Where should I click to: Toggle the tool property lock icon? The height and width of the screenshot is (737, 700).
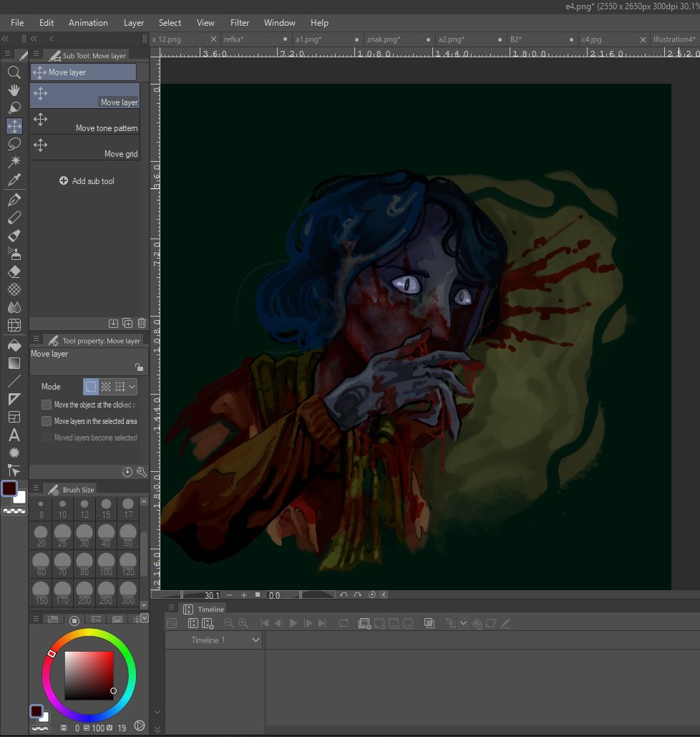point(139,367)
